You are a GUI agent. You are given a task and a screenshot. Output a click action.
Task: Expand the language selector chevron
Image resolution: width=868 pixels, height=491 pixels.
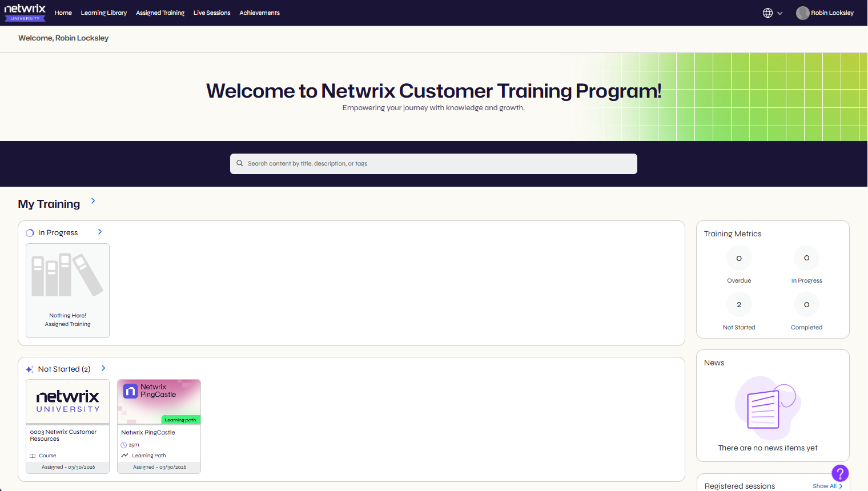point(781,12)
